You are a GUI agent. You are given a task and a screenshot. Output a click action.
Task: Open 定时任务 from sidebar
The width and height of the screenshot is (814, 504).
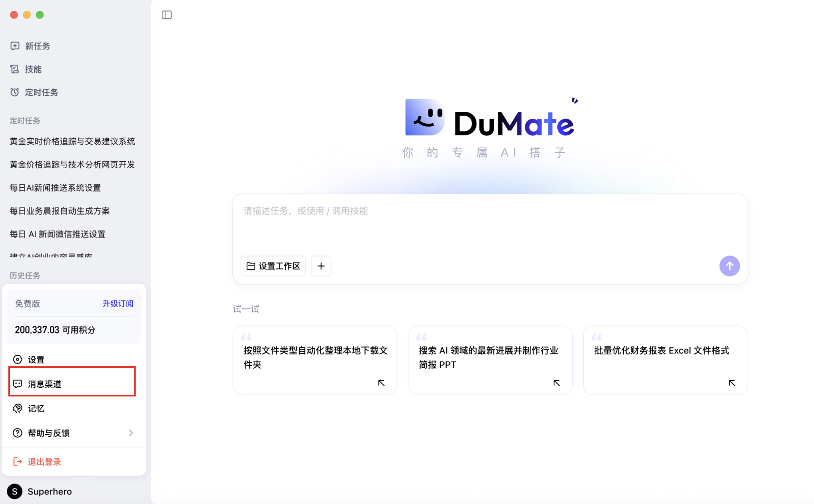pyautogui.click(x=40, y=92)
